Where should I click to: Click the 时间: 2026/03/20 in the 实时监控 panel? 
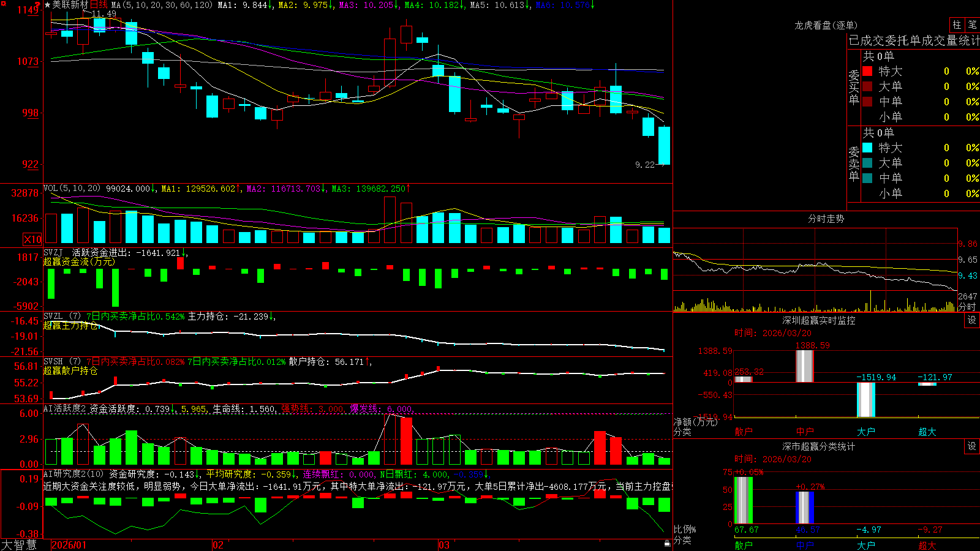[x=772, y=333]
